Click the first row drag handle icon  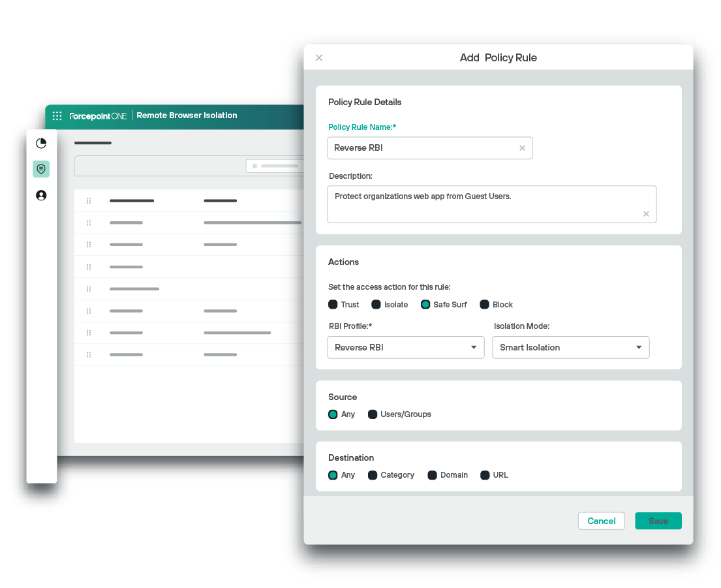(89, 201)
